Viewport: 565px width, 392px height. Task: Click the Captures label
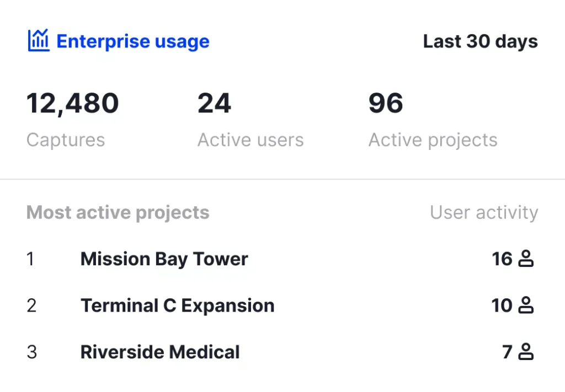click(x=66, y=140)
